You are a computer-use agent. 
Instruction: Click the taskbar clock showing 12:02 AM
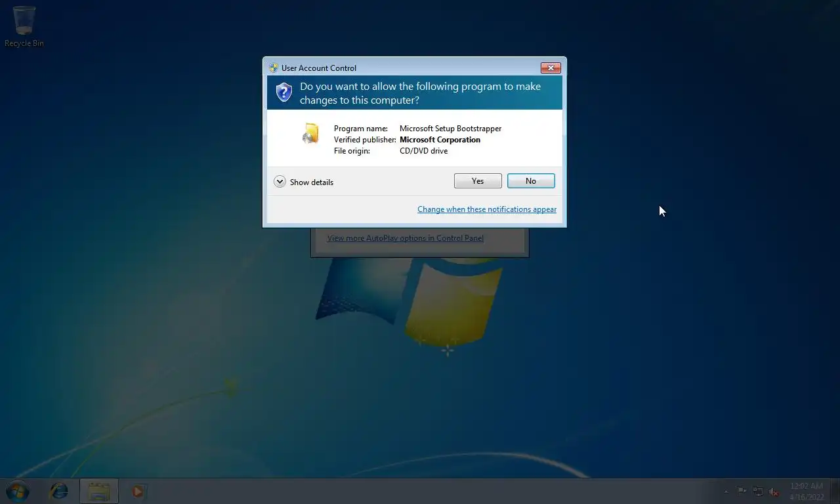point(807,492)
